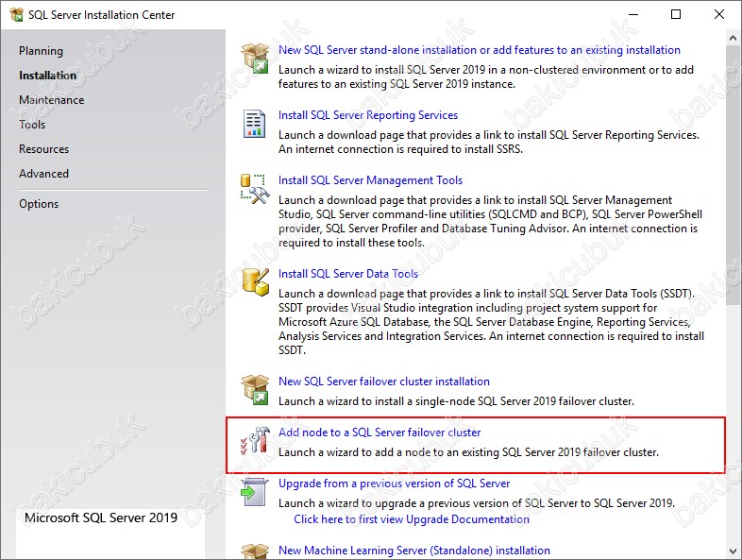Go to the Maintenance section
The width and height of the screenshot is (742, 560).
pyautogui.click(x=52, y=100)
